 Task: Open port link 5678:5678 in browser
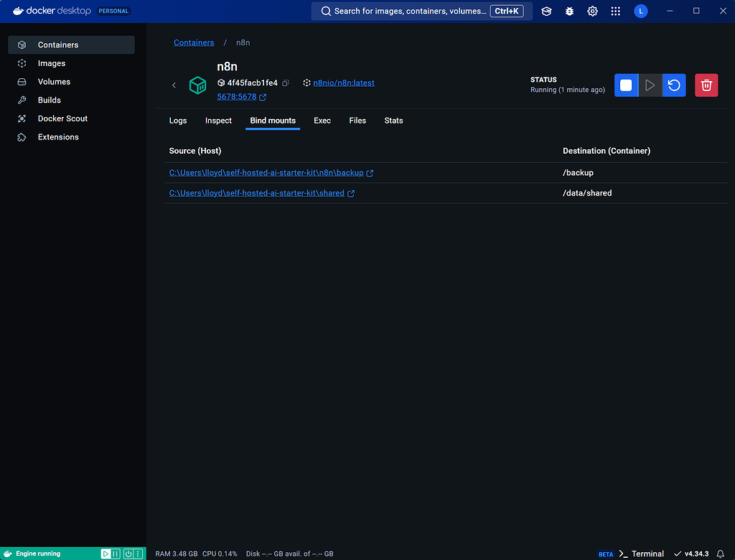[237, 96]
